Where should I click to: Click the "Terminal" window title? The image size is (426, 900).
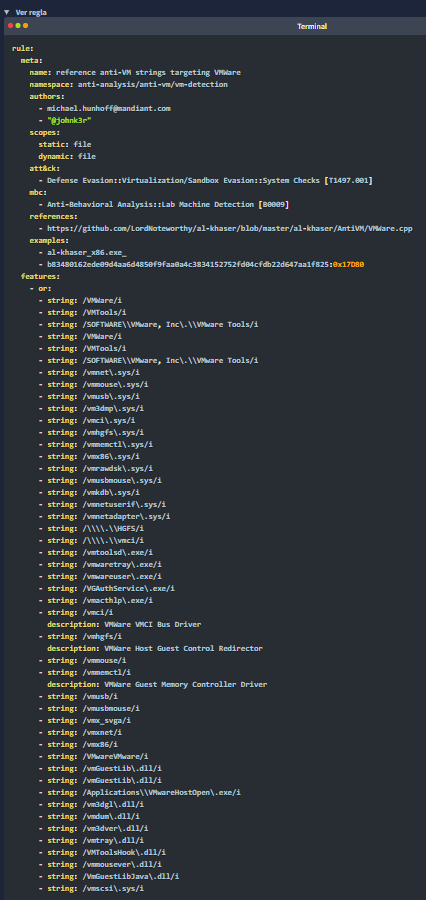click(312, 26)
